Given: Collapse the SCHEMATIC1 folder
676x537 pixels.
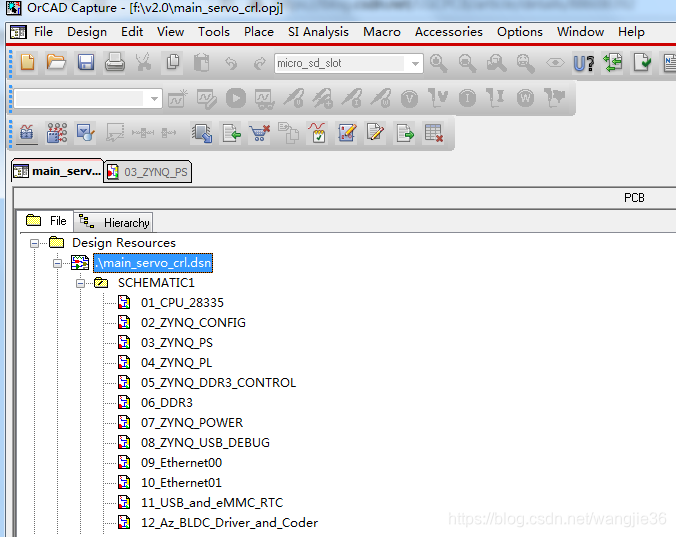Looking at the screenshot, I should 82,283.
